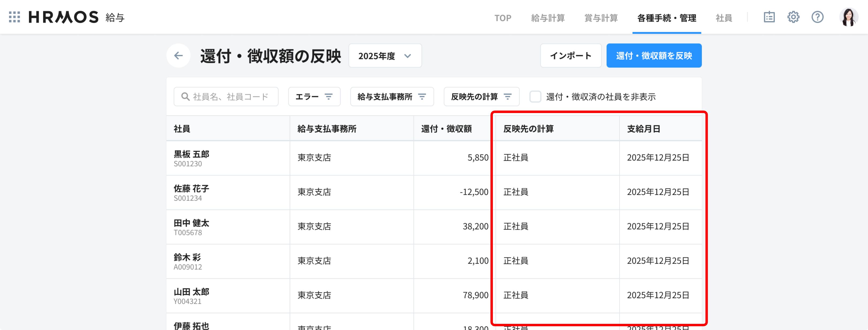This screenshot has height=330, width=868.
Task: Open settings gear icon
Action: [x=793, y=17]
